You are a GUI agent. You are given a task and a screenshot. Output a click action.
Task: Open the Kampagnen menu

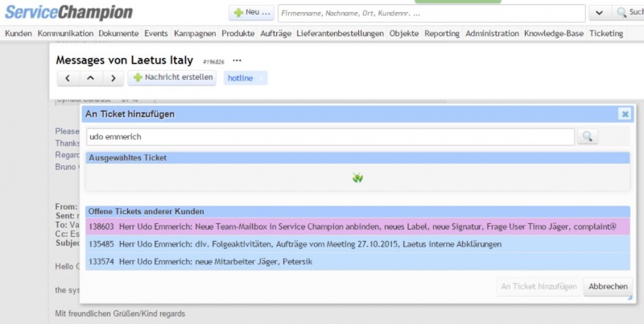(x=195, y=34)
